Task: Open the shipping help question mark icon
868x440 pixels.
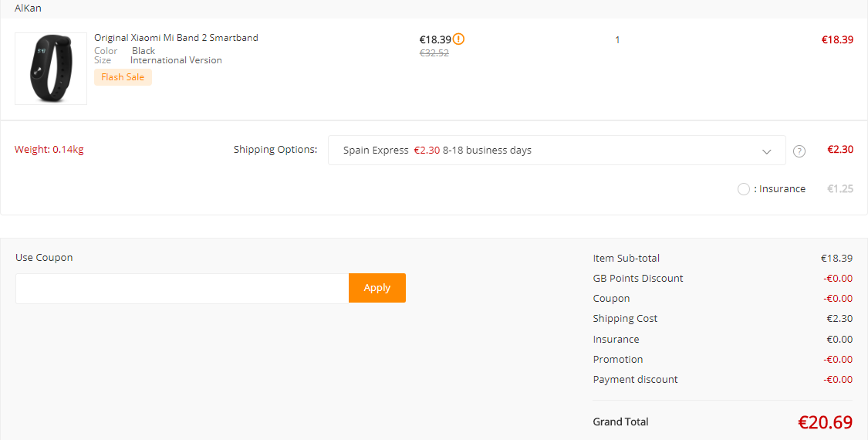Action: click(x=799, y=151)
